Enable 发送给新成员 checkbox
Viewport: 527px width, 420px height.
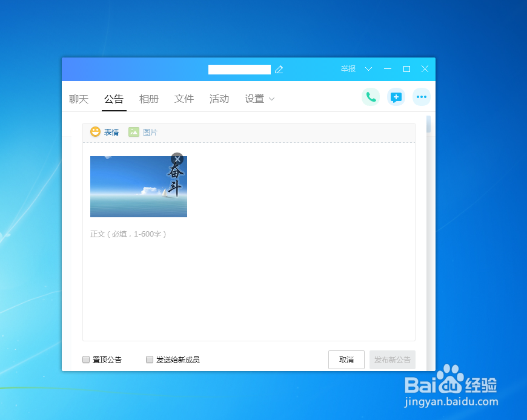click(150, 359)
